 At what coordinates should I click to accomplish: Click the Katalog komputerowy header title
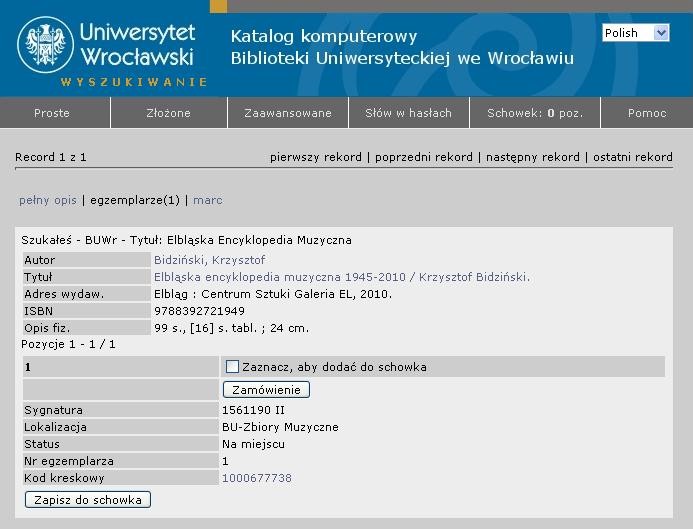[324, 36]
